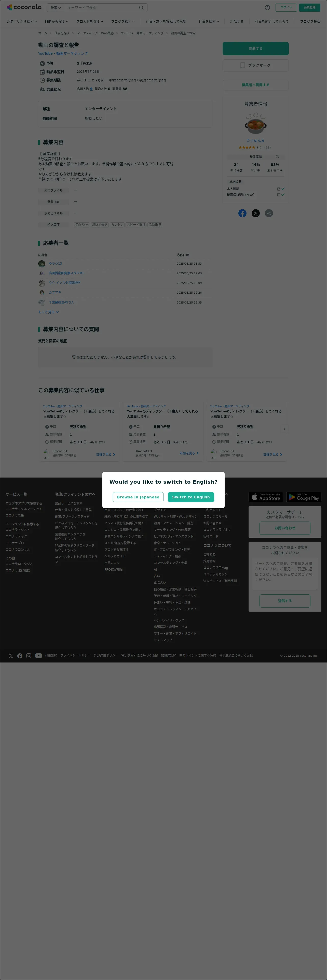The height and width of the screenshot is (980, 327).
Task: Open the PRO認定制度 footer link
Action: point(114,570)
